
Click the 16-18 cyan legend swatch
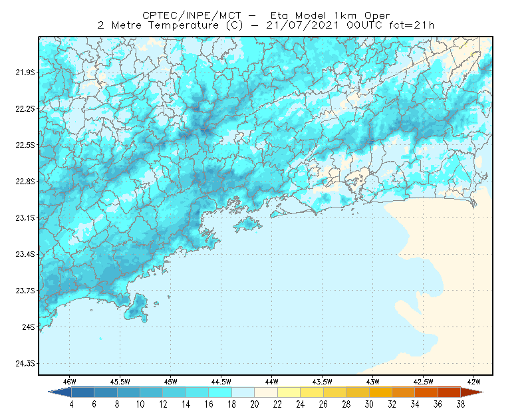point(220,392)
